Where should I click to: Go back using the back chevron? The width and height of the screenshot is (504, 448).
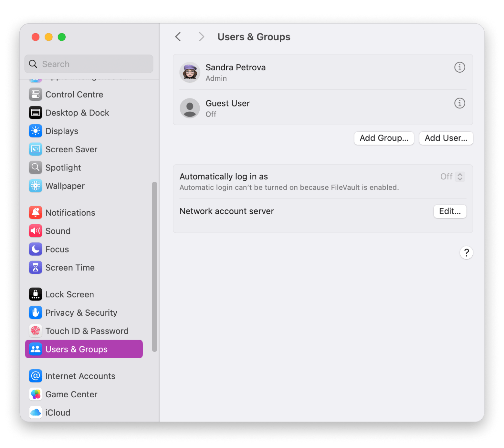pyautogui.click(x=178, y=37)
